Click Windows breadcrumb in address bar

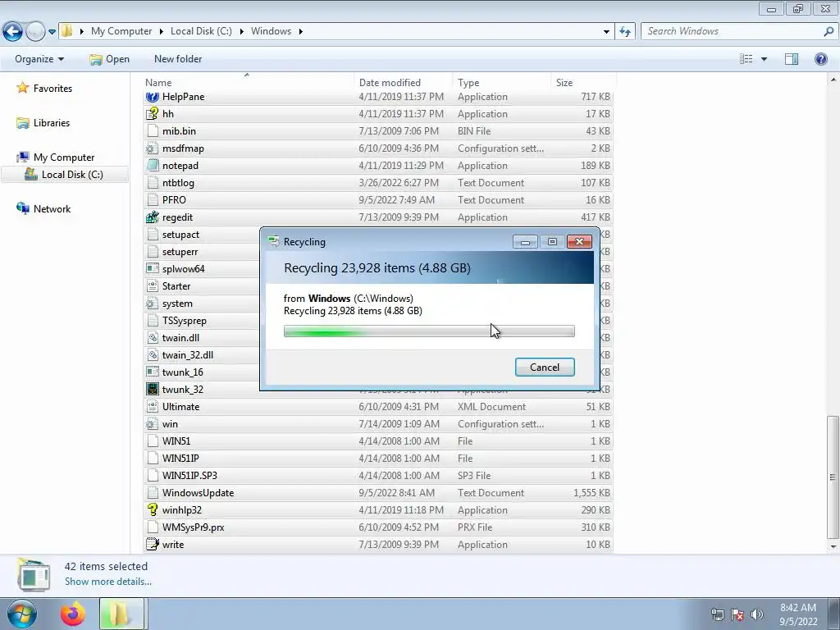coord(271,31)
